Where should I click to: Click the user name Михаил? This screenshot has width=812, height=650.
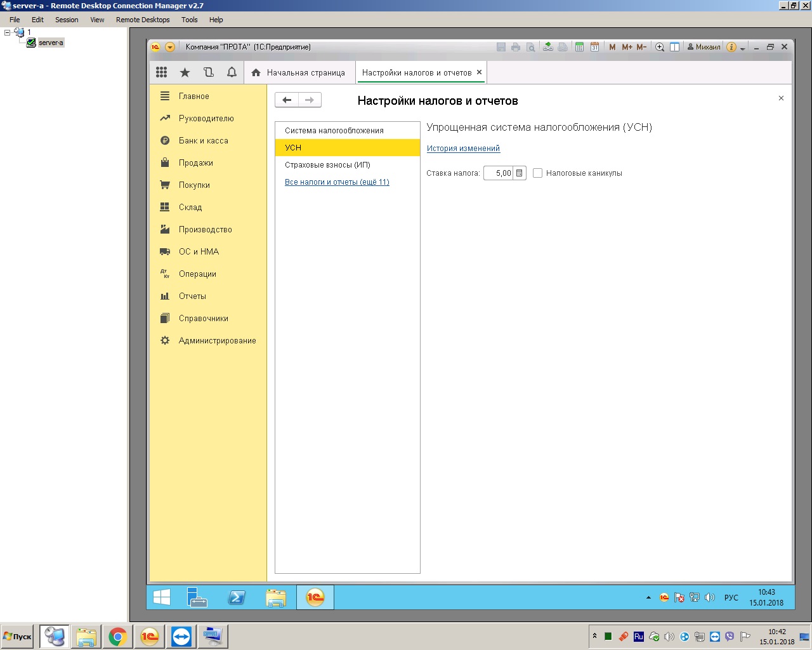(x=704, y=47)
